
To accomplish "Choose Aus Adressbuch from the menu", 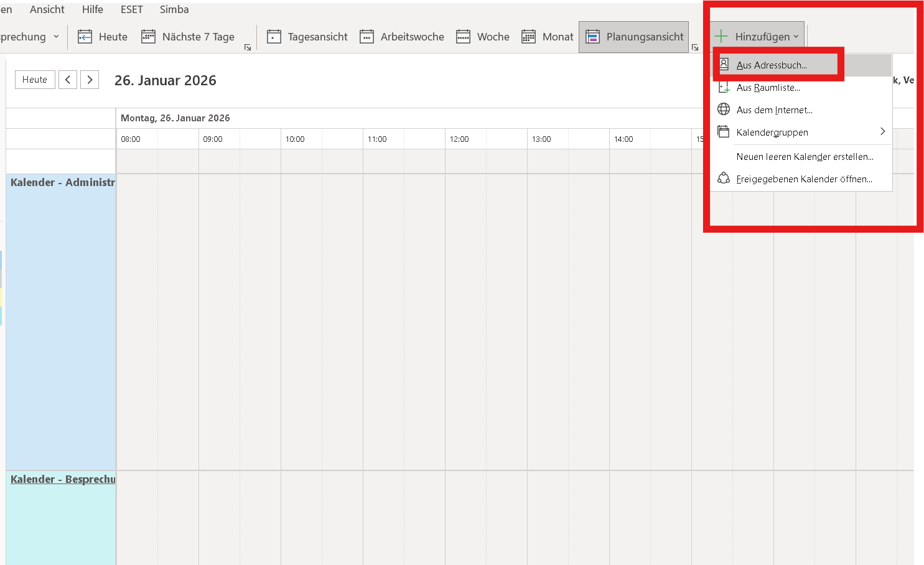I will click(772, 65).
